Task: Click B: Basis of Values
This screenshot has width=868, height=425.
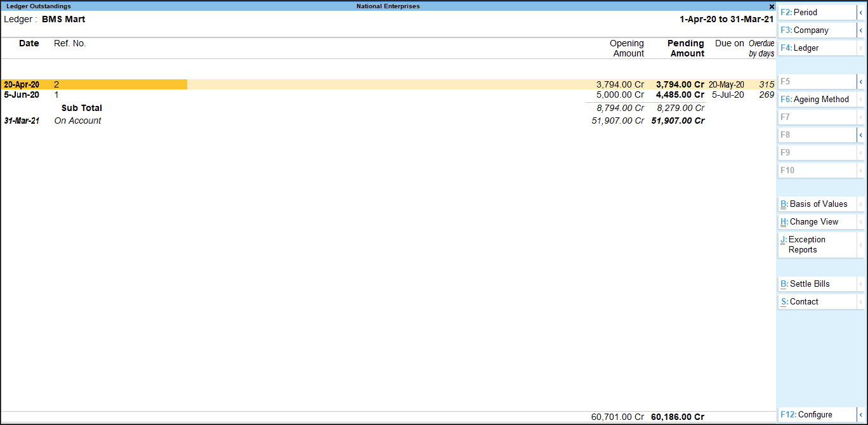Action: pyautogui.click(x=817, y=204)
